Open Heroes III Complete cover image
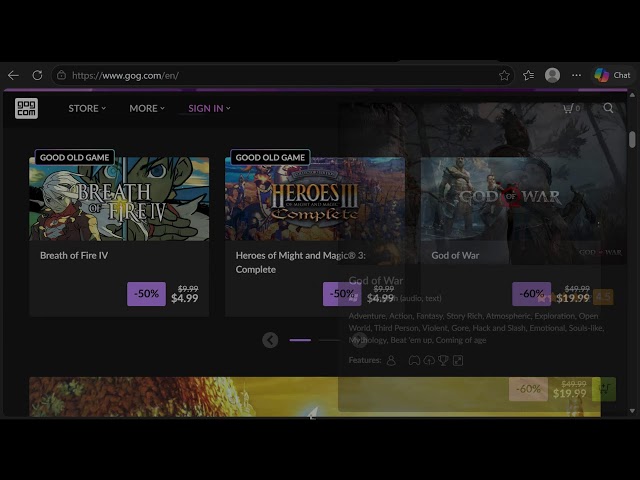This screenshot has width=640, height=480. pos(315,199)
